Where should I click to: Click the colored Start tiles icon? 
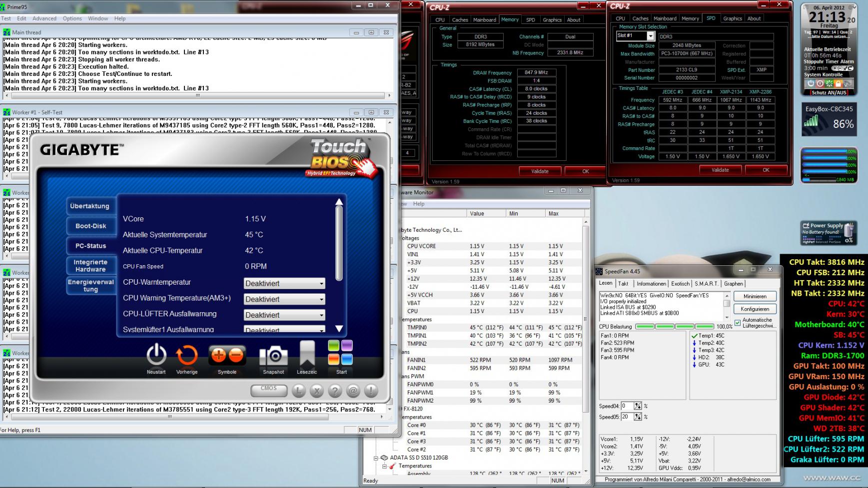(x=340, y=353)
